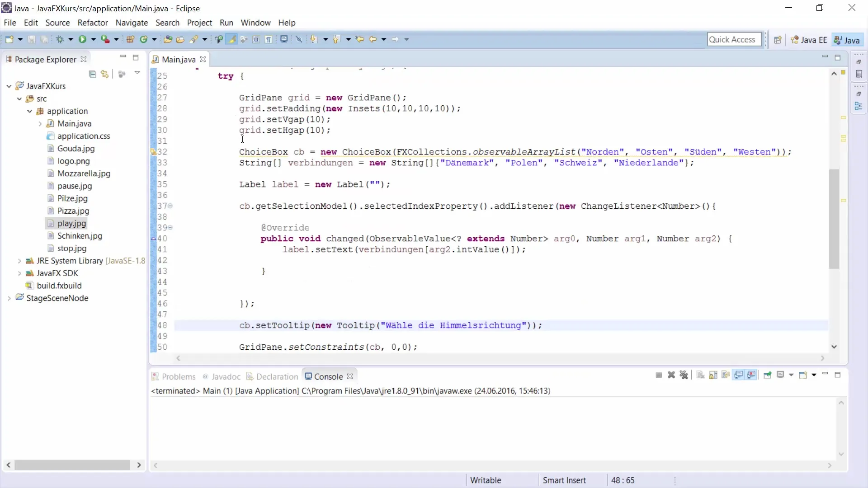Image resolution: width=868 pixels, height=488 pixels.
Task: Switch to the Declaration tab
Action: (x=272, y=377)
